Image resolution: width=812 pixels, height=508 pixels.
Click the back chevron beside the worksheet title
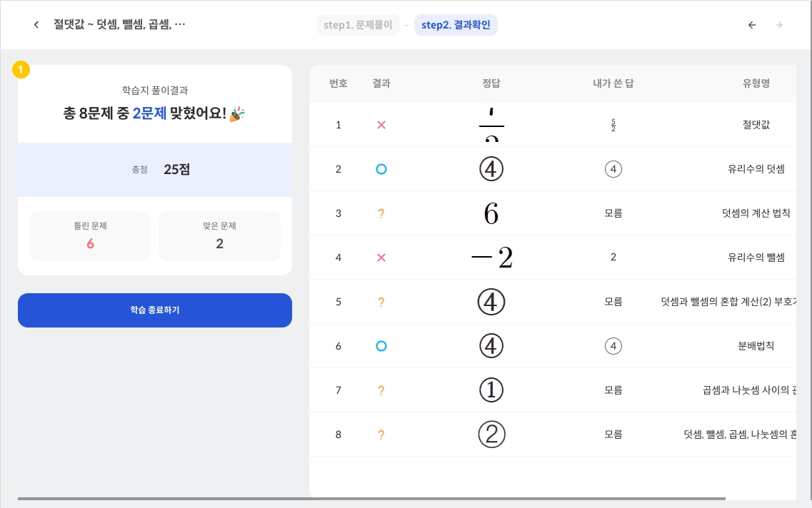36,25
